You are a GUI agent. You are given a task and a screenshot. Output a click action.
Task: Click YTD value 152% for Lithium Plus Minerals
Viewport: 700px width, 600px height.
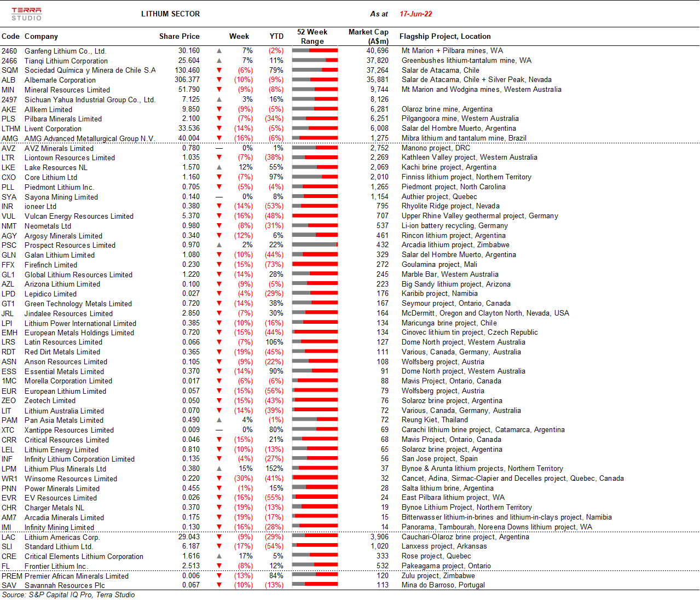tap(275, 469)
